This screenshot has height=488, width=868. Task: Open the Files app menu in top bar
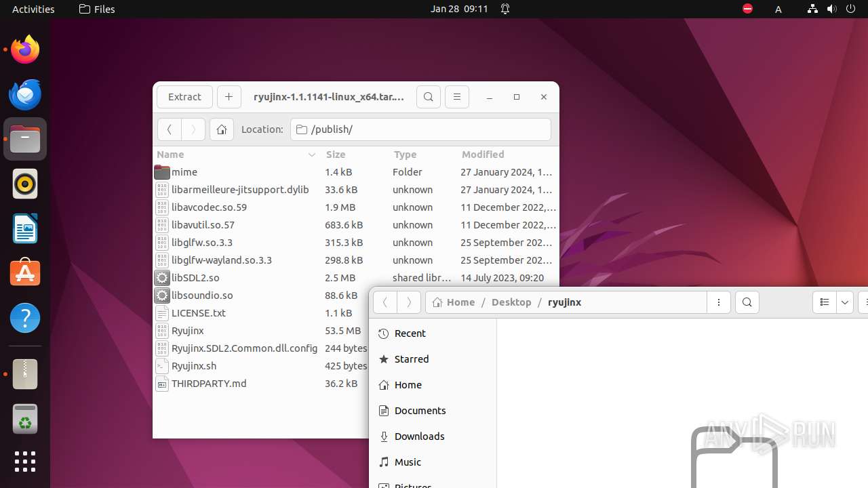click(x=97, y=9)
